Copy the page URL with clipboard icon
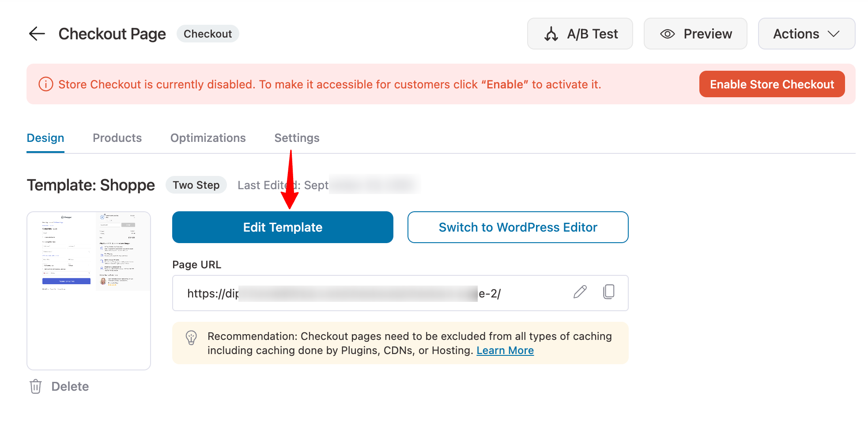This screenshot has height=423, width=868. [x=609, y=292]
